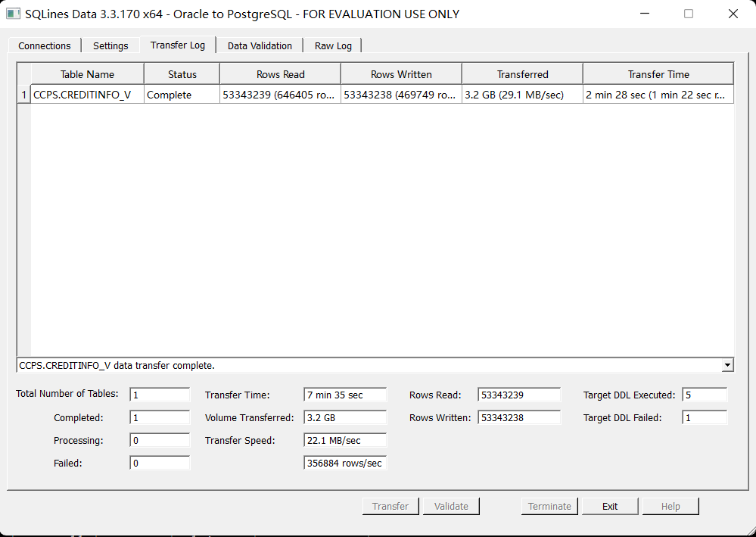The image size is (756, 537).
Task: Click the Target DDL Failed field
Action: [705, 417]
